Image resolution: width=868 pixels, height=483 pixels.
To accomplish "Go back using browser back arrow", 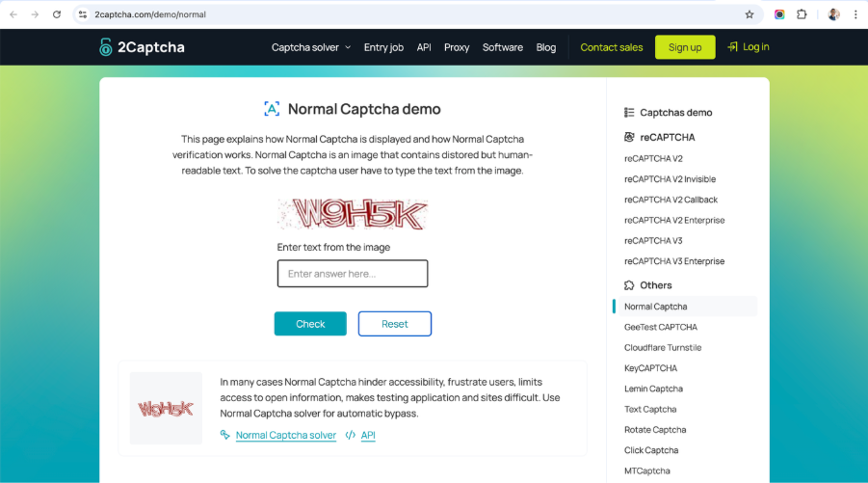I will [13, 14].
